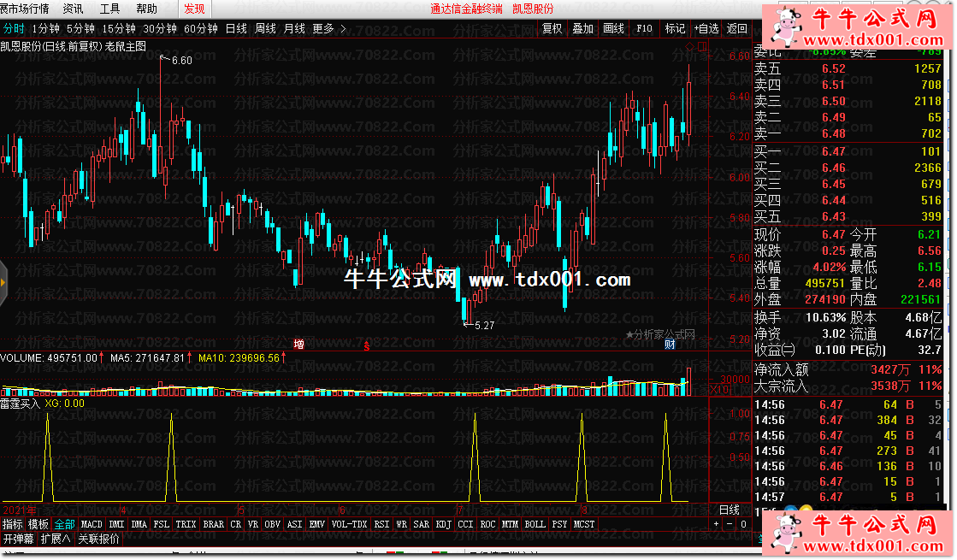
Task: Select the PSY indicator
Action: coord(559,524)
